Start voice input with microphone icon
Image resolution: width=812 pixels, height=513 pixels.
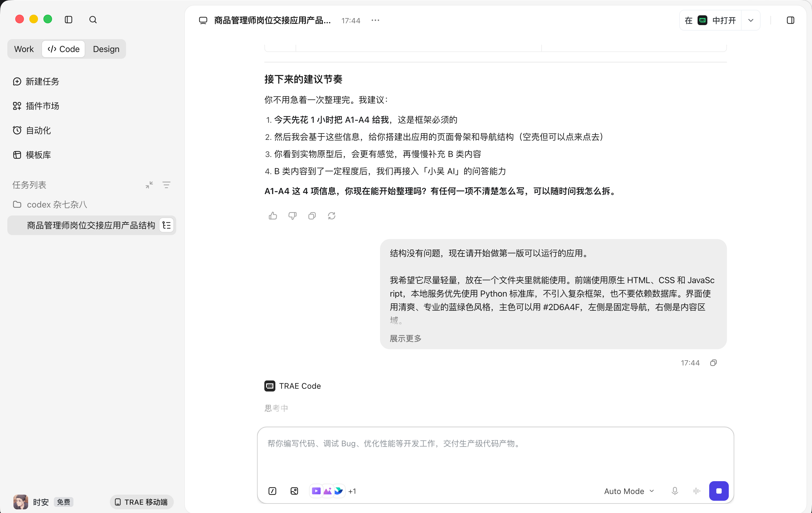tap(675, 491)
